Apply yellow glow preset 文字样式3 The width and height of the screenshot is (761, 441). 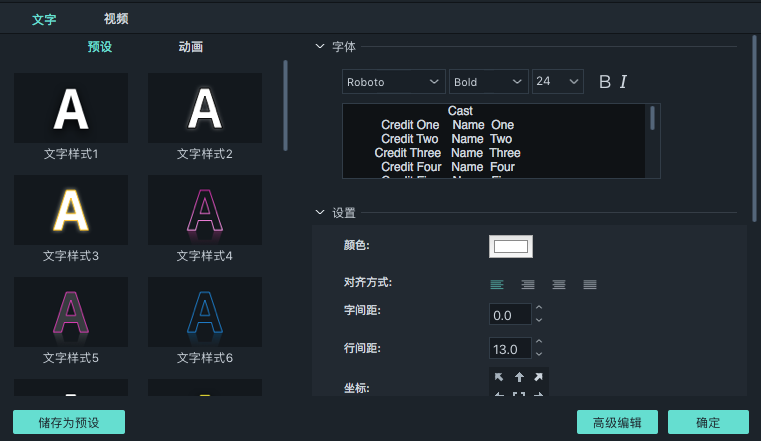pos(71,210)
